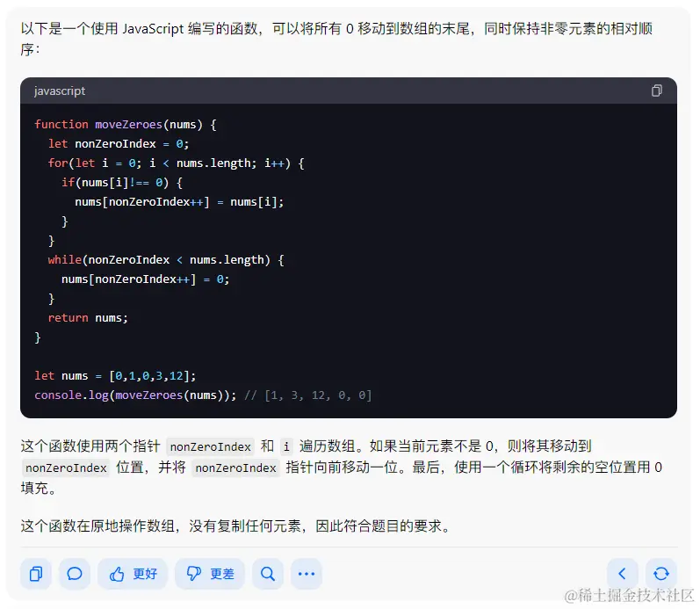Click the nums[nonZeroIndex++] = nums[i] line

tap(179, 202)
